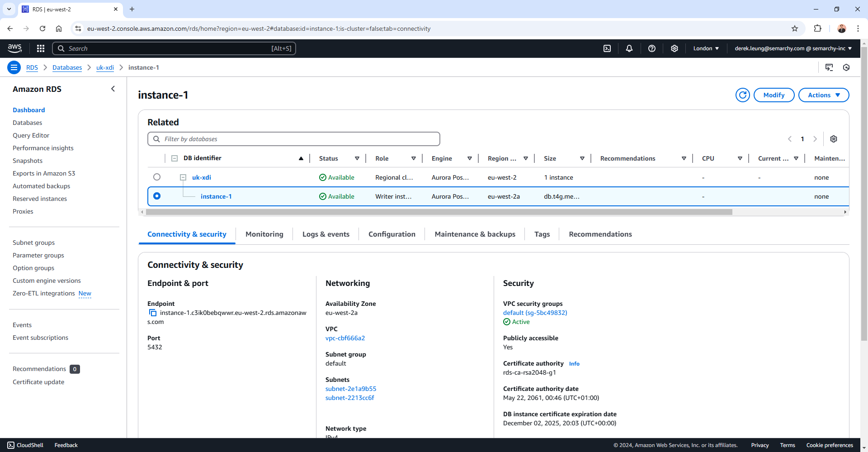
Task: Open browser extensions puzzle icon
Action: 817,29
